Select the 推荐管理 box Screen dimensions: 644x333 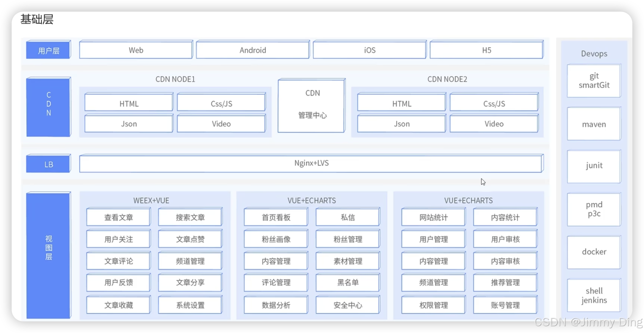(505, 282)
